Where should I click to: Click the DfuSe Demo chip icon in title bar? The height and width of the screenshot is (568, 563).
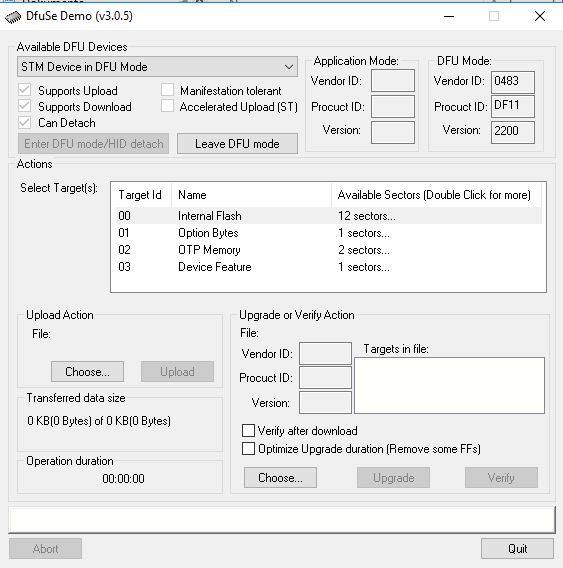[13, 17]
